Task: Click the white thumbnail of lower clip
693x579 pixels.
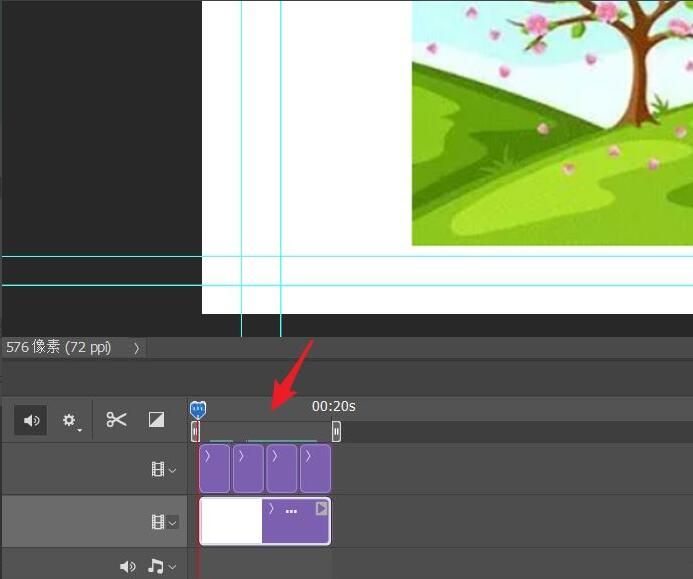Action: coord(231,522)
